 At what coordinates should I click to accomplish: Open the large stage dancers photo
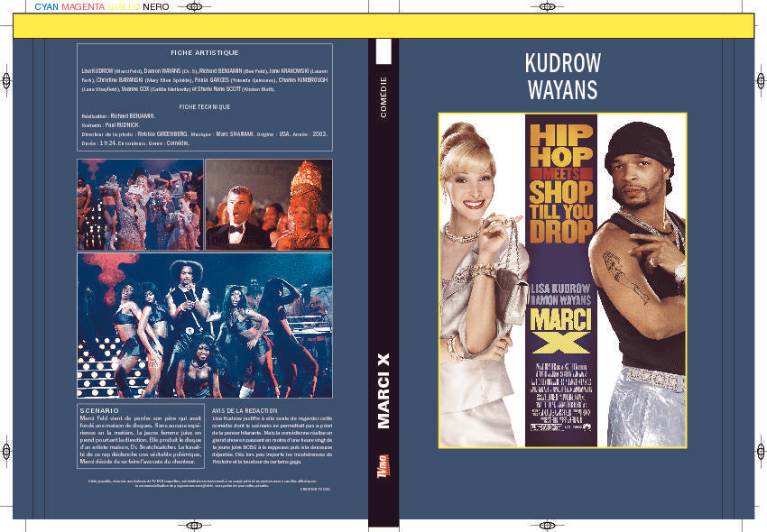[x=205, y=326]
